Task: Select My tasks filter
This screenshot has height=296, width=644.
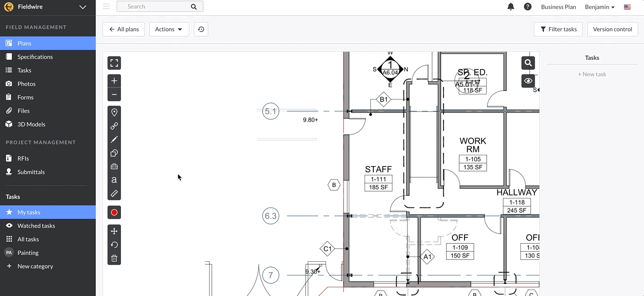Action: click(48, 212)
